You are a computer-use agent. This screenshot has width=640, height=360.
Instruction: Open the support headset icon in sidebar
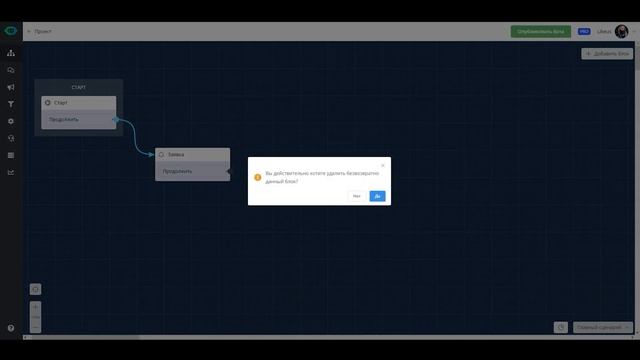click(x=11, y=138)
